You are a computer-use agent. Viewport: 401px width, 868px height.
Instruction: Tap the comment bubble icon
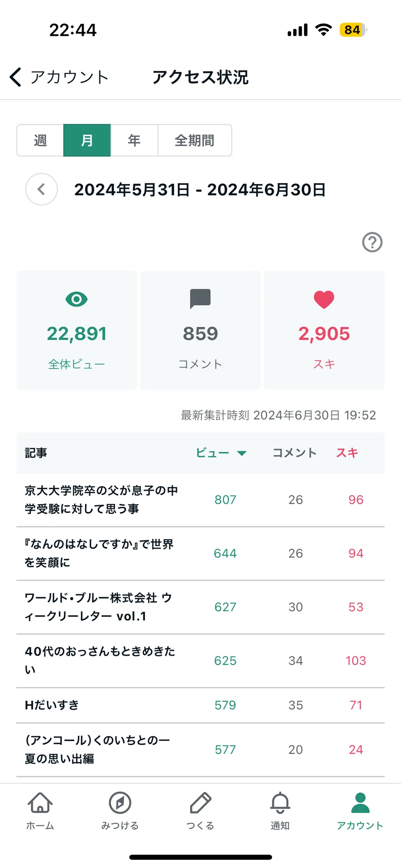click(200, 299)
